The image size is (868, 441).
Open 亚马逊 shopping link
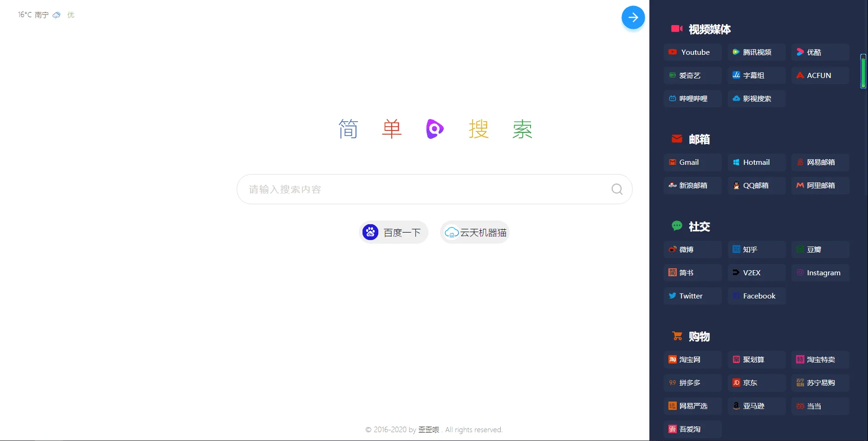(x=757, y=406)
